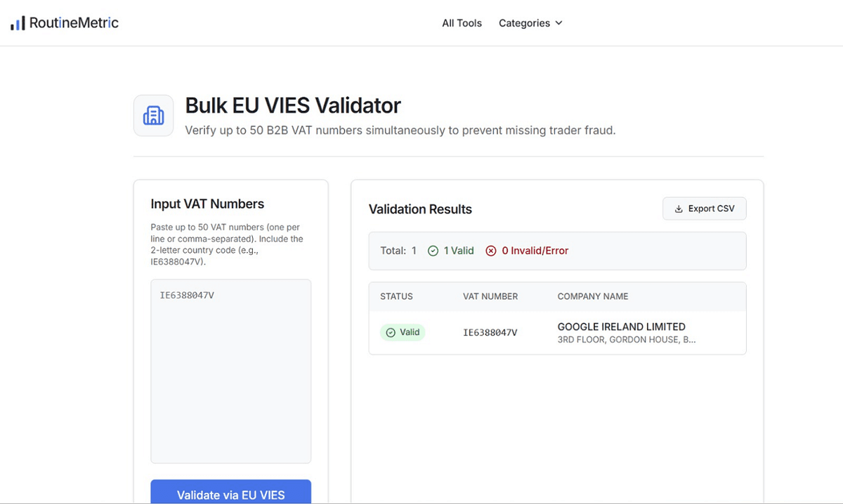Go to the RoutineMetric home link
The width and height of the screenshot is (843, 504).
click(65, 23)
